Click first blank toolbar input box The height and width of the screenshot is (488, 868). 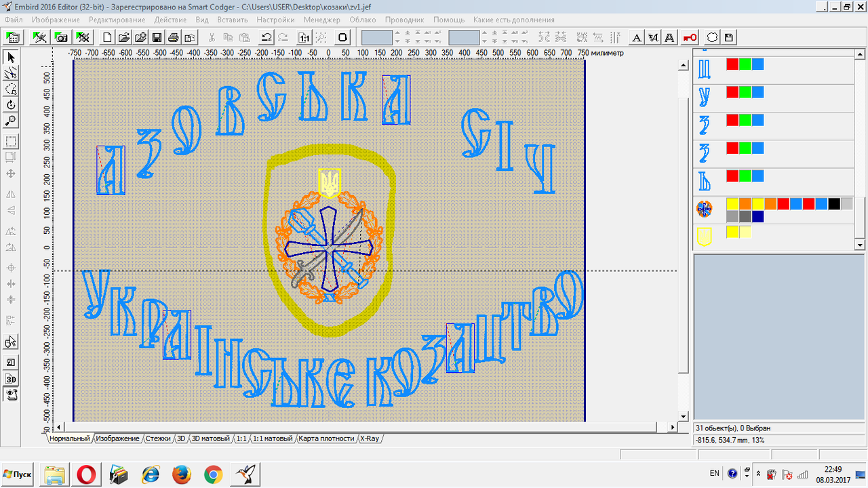377,37
